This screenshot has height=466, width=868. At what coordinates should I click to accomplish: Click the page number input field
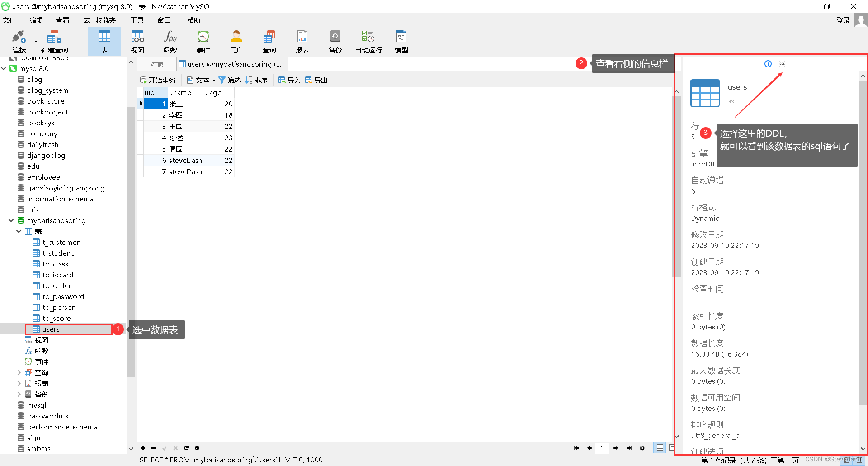coord(602,448)
